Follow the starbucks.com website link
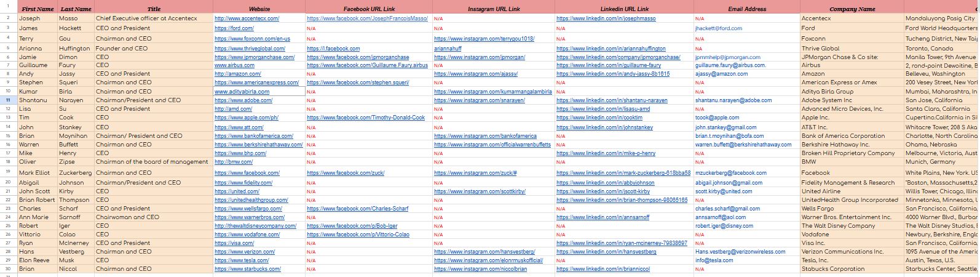This screenshot has height=277, width=980. tap(247, 269)
